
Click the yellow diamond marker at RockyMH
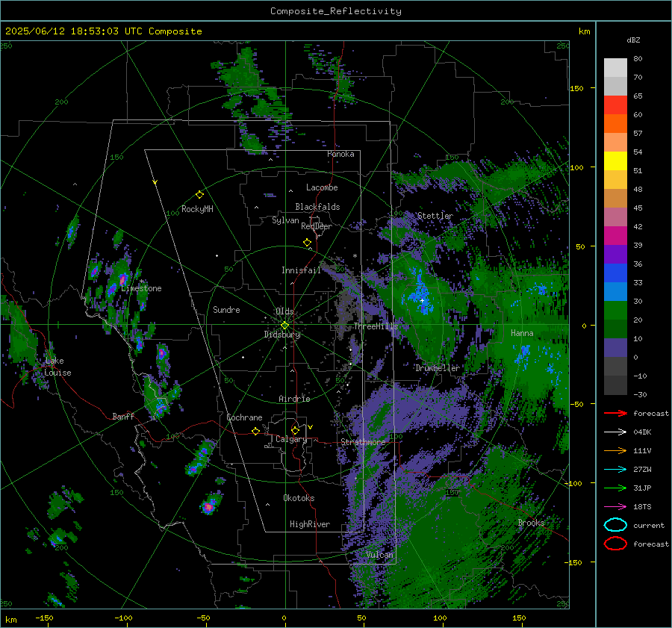(x=199, y=195)
